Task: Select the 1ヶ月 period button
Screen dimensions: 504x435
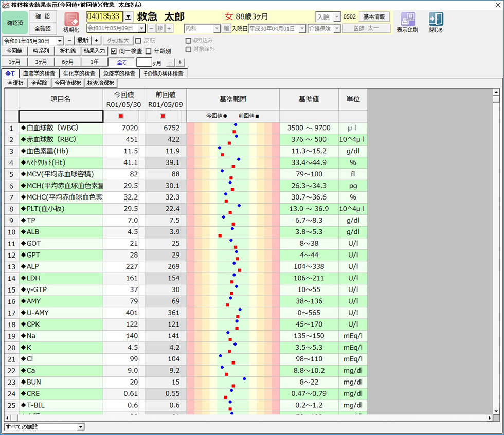Action: (14, 62)
